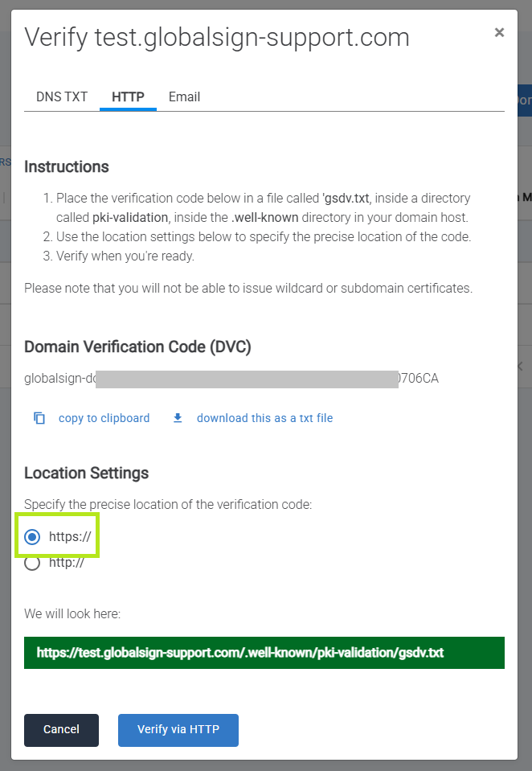Click the download arrow icon
Viewport: 532px width, 771px height.
click(178, 418)
